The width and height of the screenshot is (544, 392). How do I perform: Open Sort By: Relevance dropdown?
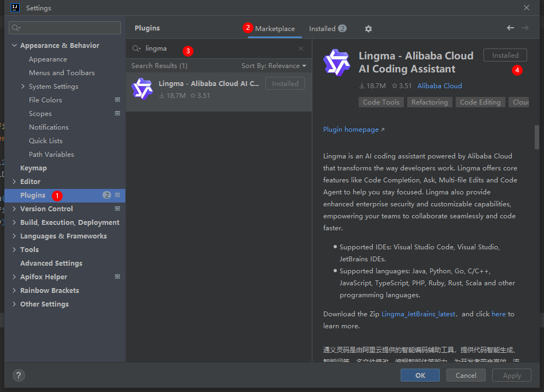coord(274,66)
